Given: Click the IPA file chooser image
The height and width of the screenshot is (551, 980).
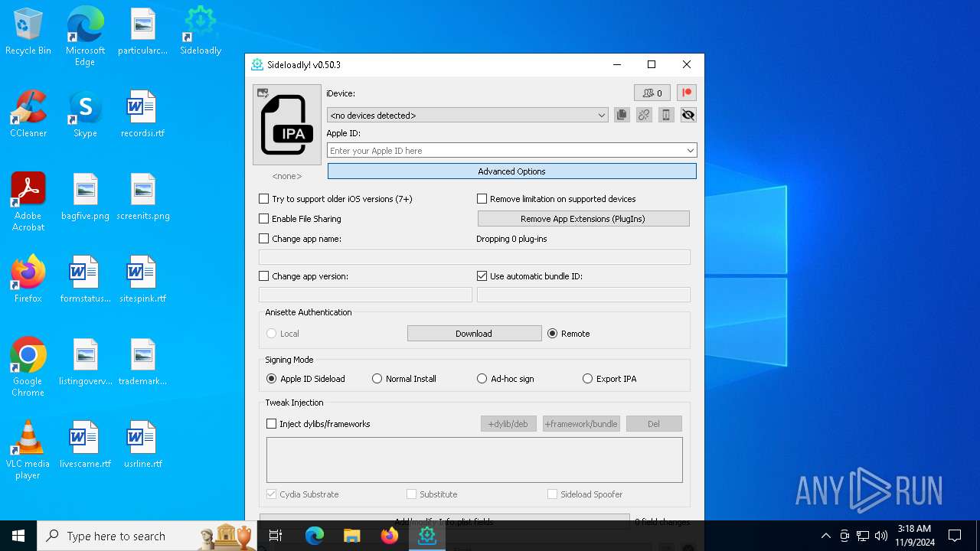Looking at the screenshot, I should tap(287, 125).
